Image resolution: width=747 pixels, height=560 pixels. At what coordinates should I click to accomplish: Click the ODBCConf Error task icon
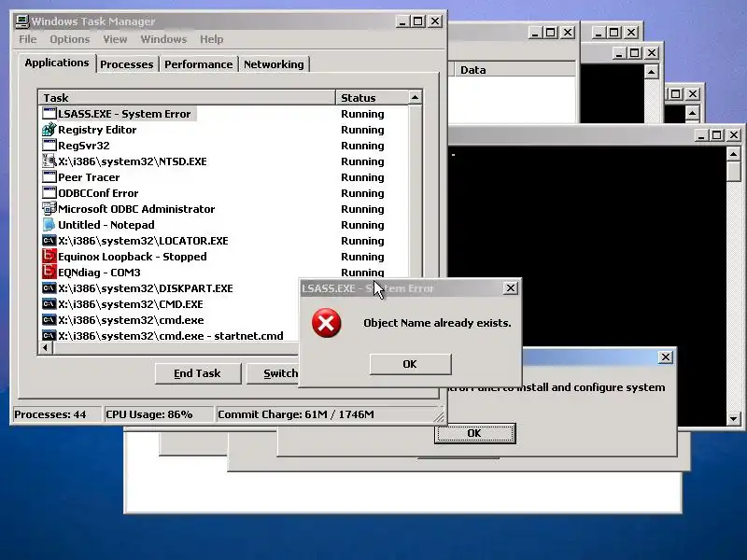tap(49, 193)
